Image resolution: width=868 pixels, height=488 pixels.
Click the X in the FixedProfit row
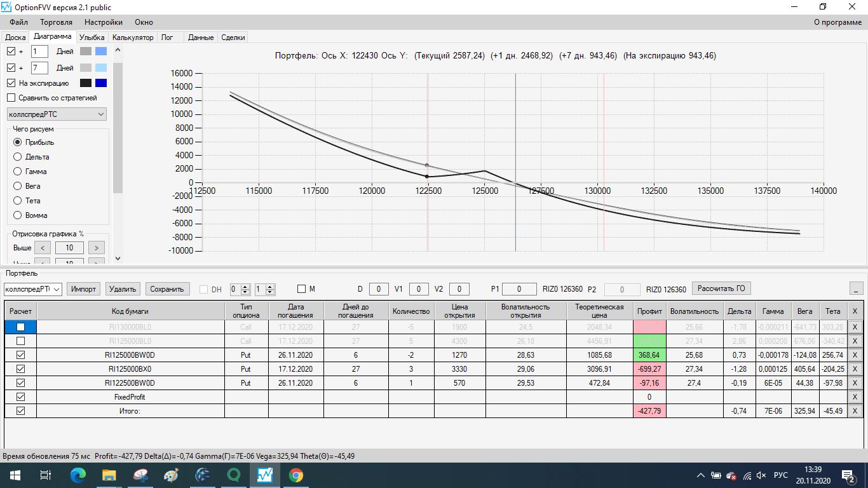tap(855, 397)
